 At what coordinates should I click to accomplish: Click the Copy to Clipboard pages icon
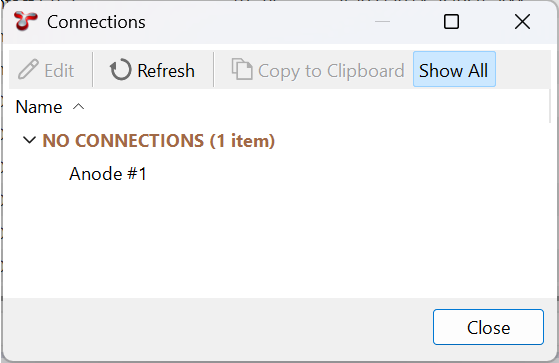tap(242, 69)
